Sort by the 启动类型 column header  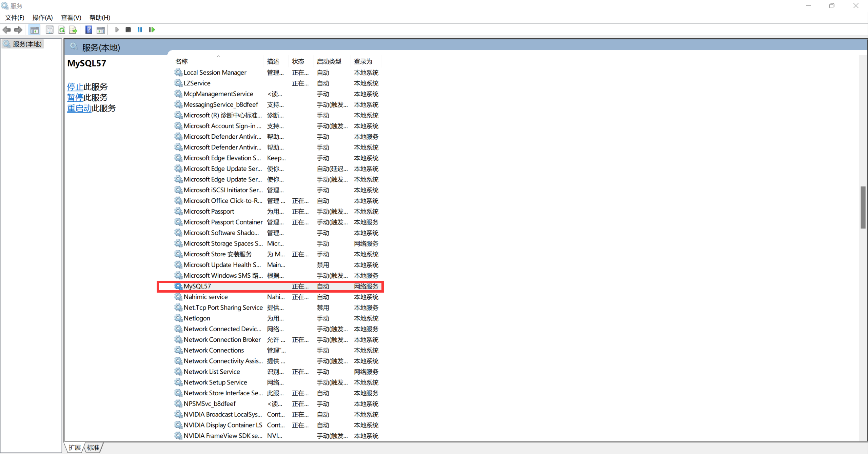(x=332, y=61)
